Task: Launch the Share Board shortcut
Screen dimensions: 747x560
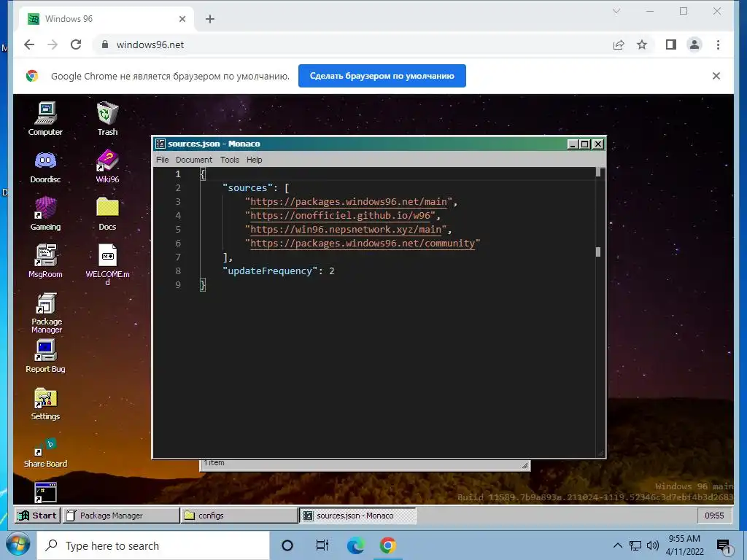Action: [x=45, y=452]
